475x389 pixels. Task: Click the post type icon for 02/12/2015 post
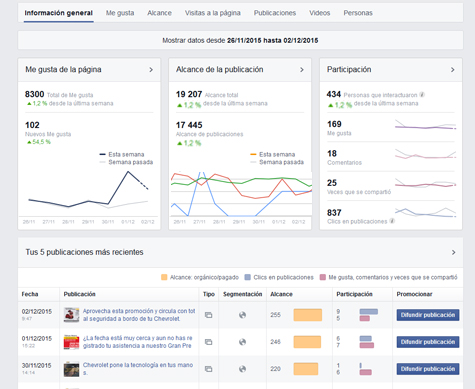pyautogui.click(x=208, y=315)
